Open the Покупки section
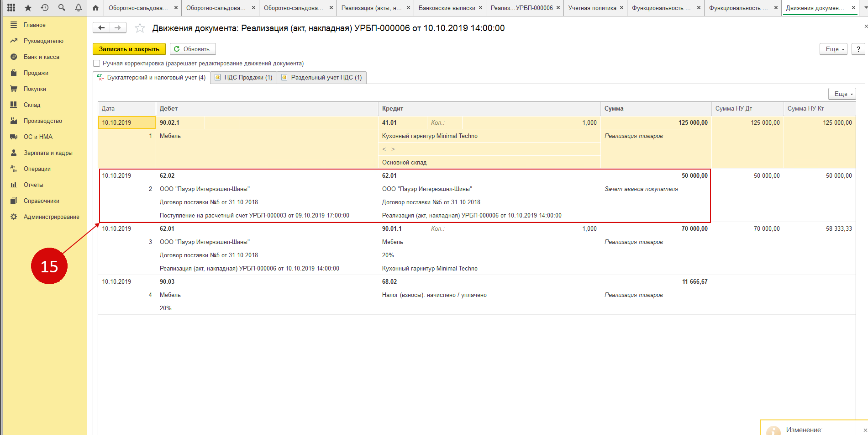Viewport: 868px width, 435px height. pyautogui.click(x=35, y=89)
